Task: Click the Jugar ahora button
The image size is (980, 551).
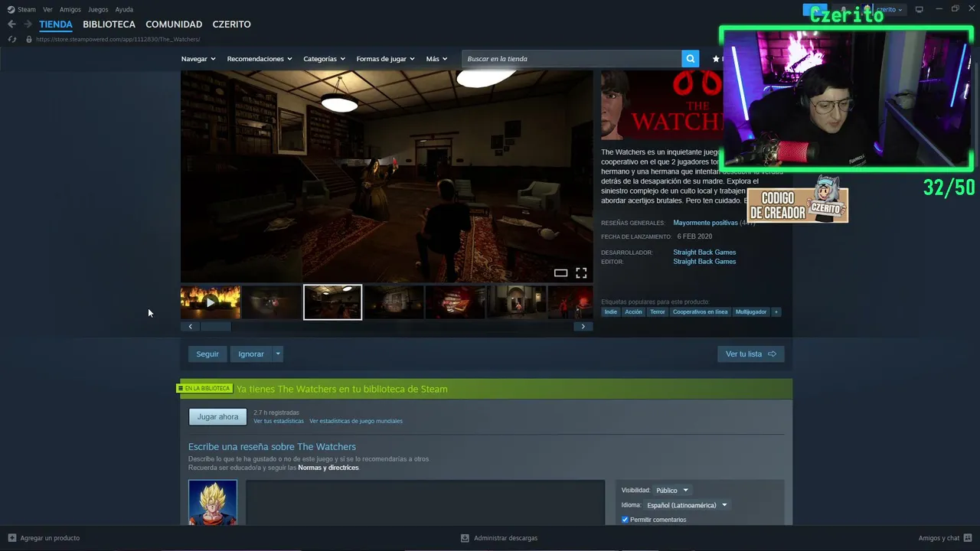Action: 218,416
